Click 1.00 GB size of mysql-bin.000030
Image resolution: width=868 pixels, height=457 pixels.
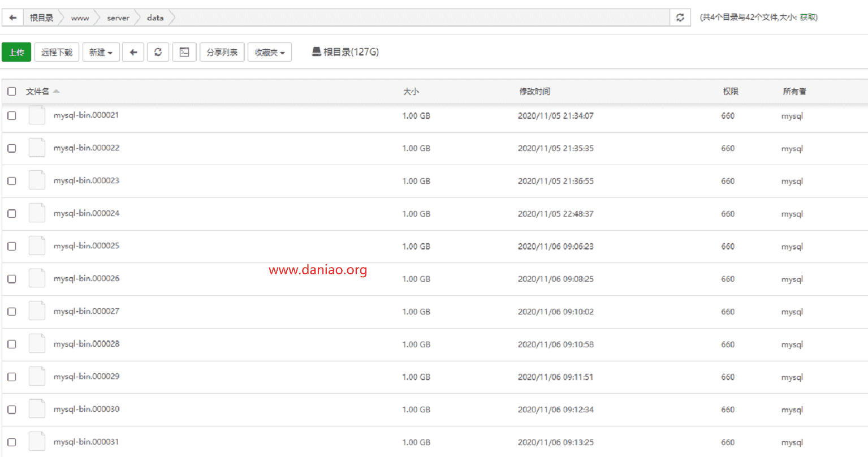pos(416,409)
